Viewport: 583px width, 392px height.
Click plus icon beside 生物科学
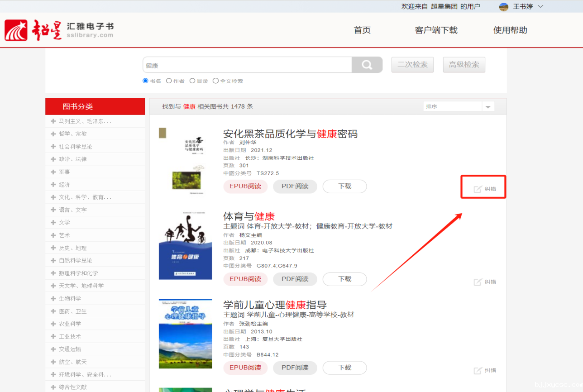pos(53,299)
